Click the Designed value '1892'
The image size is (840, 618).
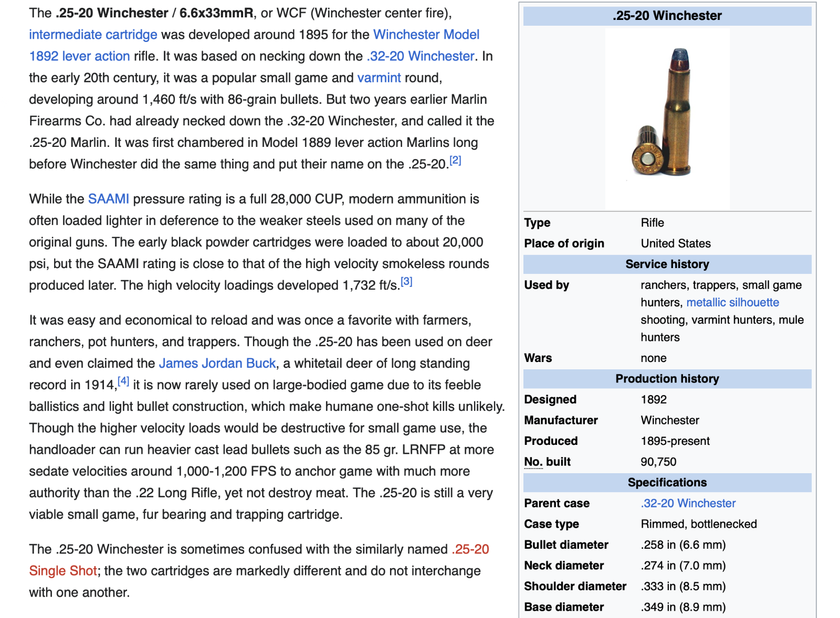pos(654,399)
